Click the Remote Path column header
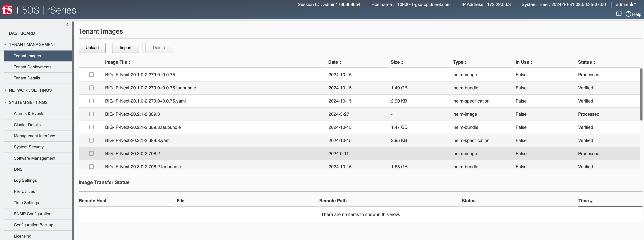Screen dimensions: 644x240 point(333,201)
